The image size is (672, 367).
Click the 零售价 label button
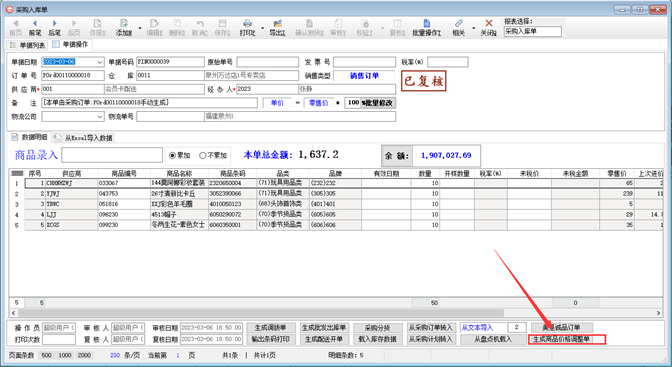(318, 103)
